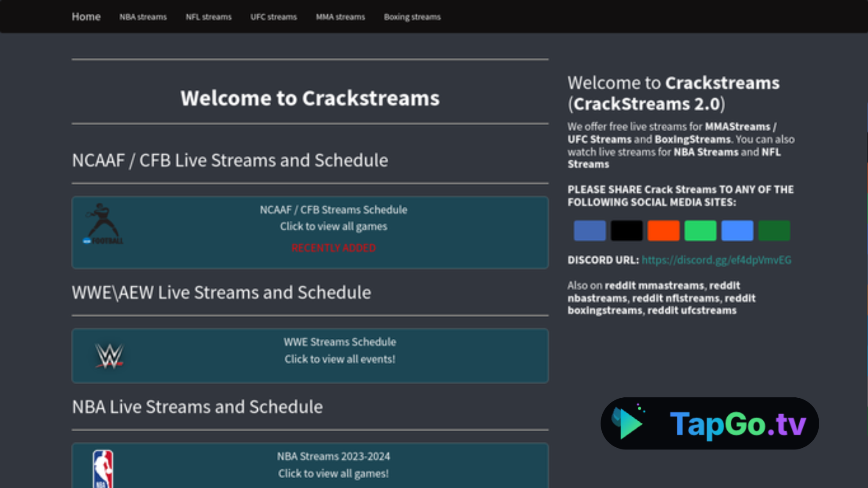The image size is (868, 488).
Task: Open the UFC streams page
Action: [x=273, y=17]
